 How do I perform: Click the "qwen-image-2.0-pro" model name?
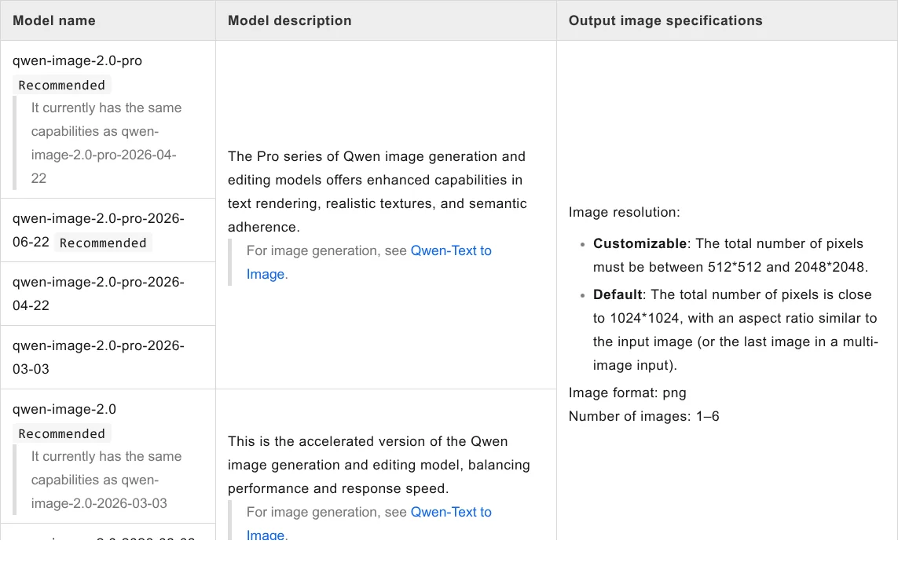click(x=77, y=60)
